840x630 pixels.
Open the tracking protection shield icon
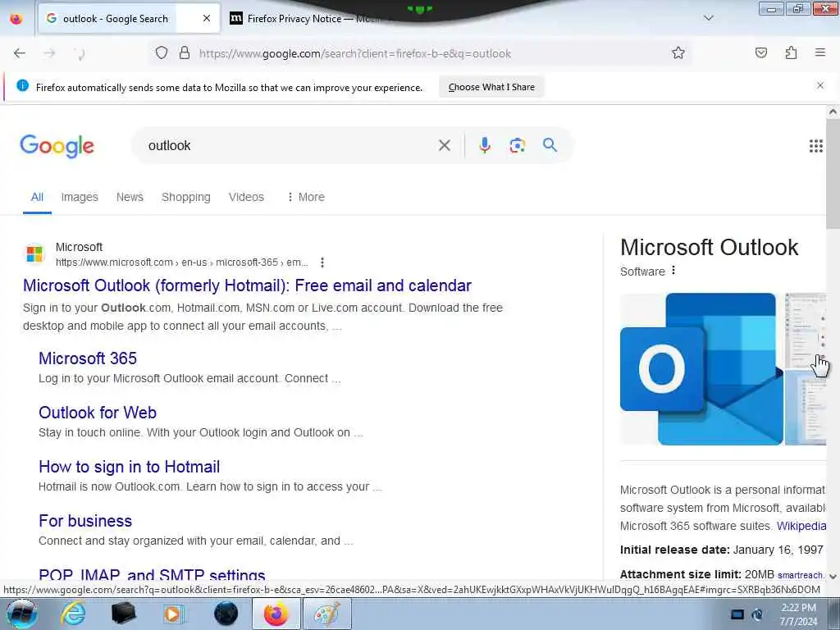click(162, 53)
